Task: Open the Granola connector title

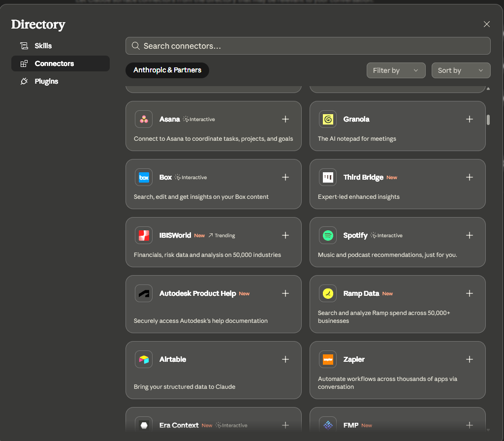Action: pos(356,119)
